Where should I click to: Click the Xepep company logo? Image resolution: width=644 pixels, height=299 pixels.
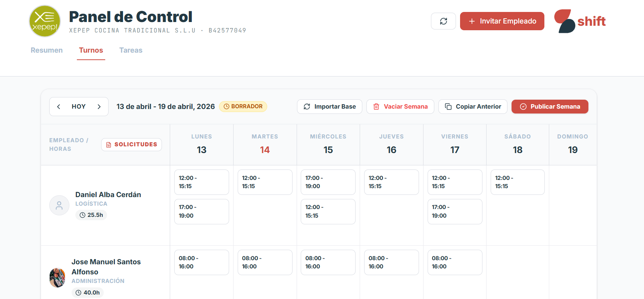point(45,21)
